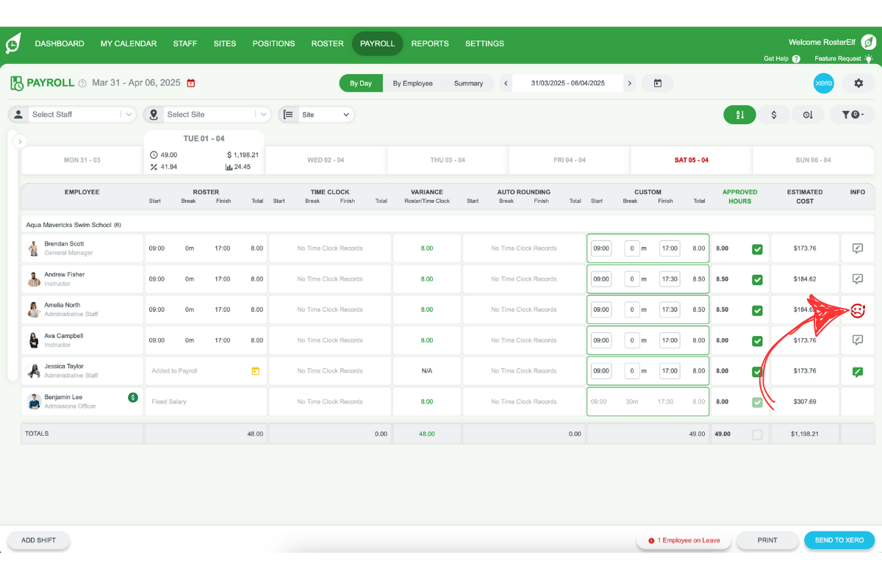Click the info edit icon on Brendan Scott's row
This screenshot has width=882, height=588.
tap(857, 248)
